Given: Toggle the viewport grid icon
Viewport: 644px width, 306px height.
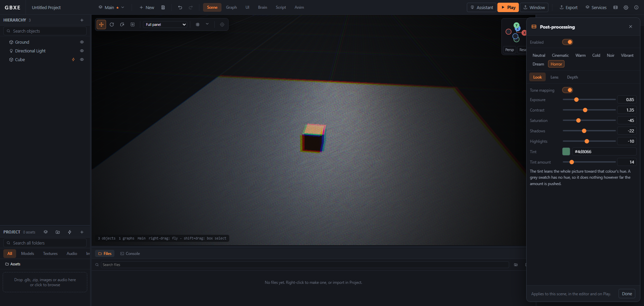Looking at the screenshot, I should tap(198, 25).
